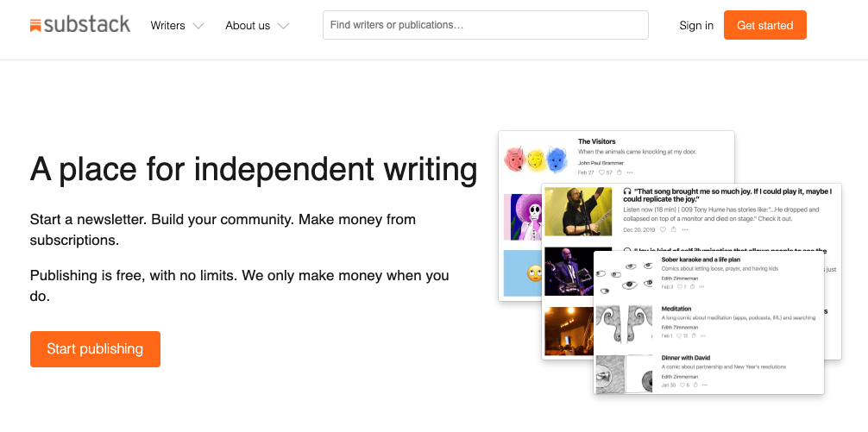868x432 pixels.
Task: Click the share icon on Meditation post
Action: click(x=694, y=335)
